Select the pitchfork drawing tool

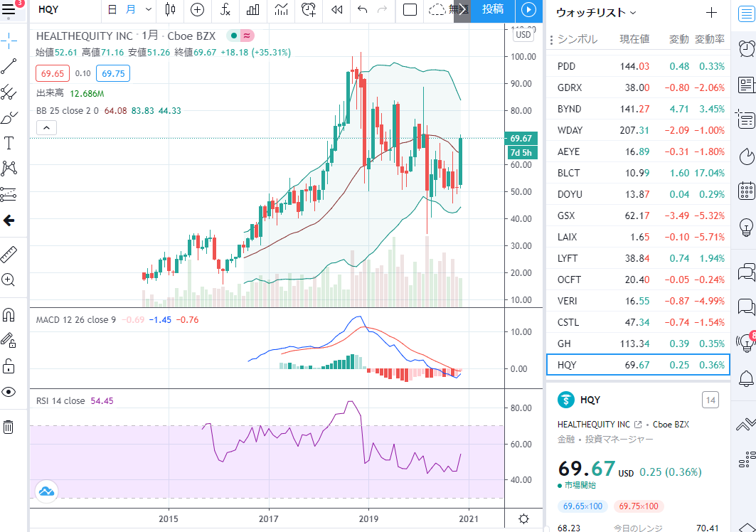click(x=9, y=92)
